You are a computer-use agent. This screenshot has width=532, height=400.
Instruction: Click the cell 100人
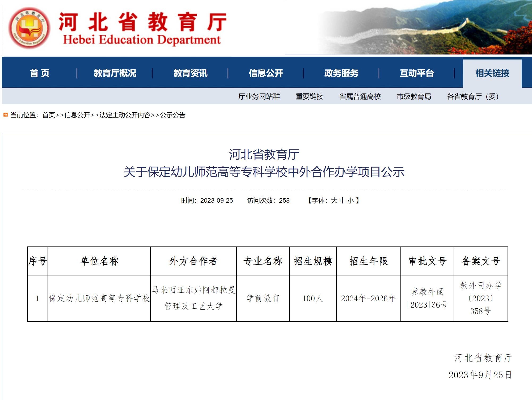tap(313, 298)
